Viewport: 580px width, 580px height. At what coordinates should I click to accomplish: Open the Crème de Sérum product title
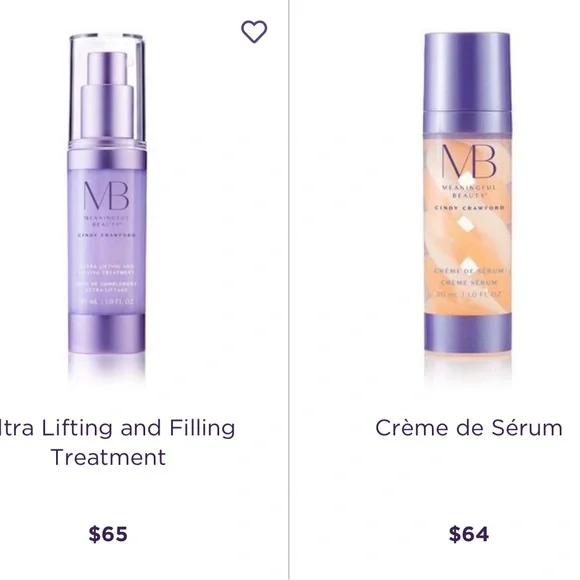coord(469,428)
